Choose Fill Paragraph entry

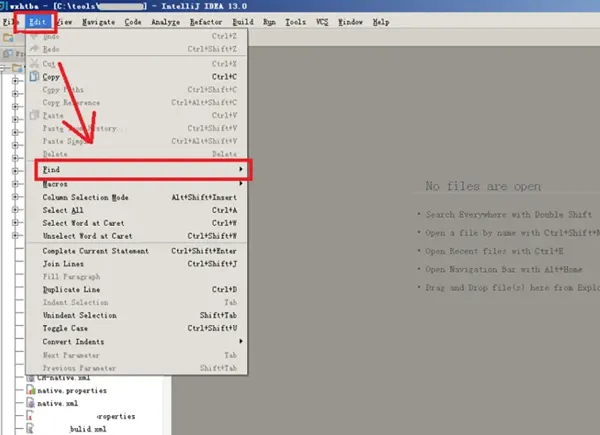(137, 277)
